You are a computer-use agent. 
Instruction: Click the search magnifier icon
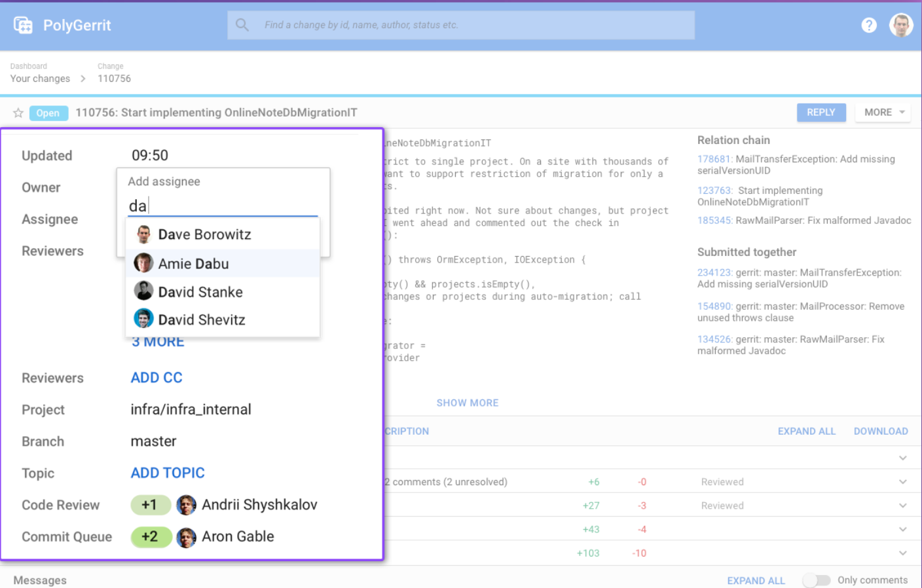click(x=242, y=25)
